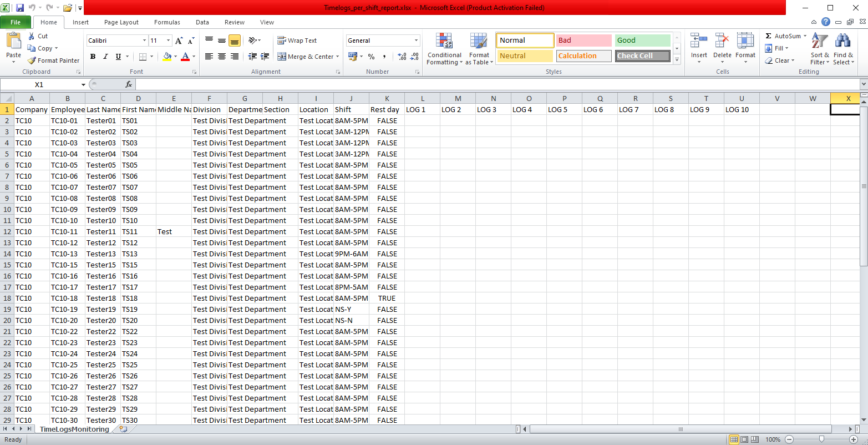Viewport: 868px width, 445px height.
Task: Toggle Underline formatting
Action: 118,57
